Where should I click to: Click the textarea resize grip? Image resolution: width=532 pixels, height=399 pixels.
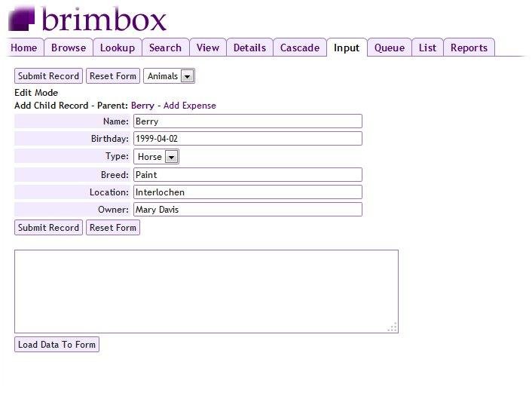[392, 327]
